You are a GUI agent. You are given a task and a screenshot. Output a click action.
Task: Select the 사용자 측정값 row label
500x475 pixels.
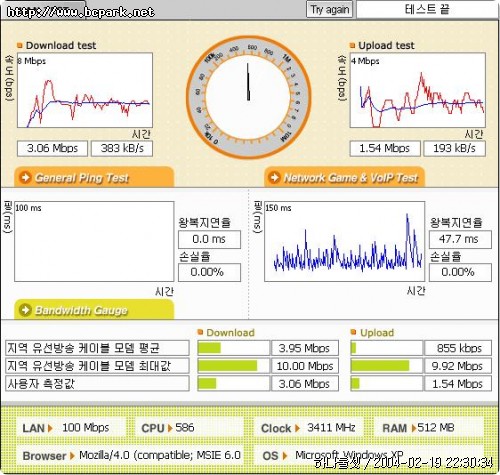97,383
